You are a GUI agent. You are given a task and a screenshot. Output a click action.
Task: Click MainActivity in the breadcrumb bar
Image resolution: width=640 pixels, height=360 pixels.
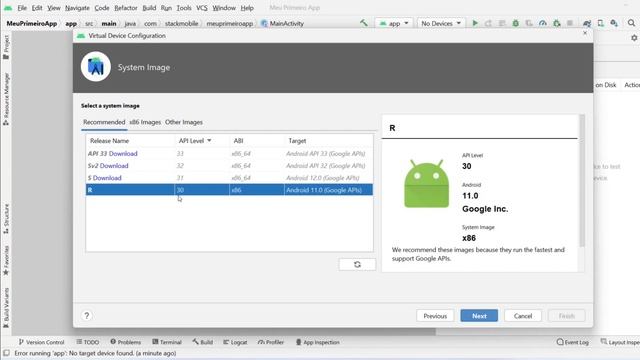(282, 23)
